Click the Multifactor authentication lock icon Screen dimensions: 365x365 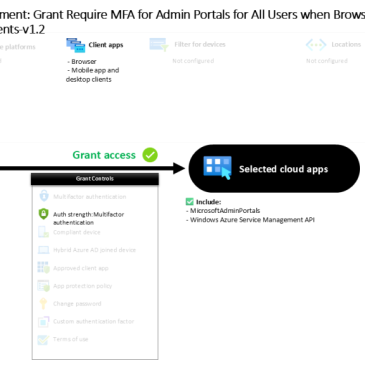44,196
